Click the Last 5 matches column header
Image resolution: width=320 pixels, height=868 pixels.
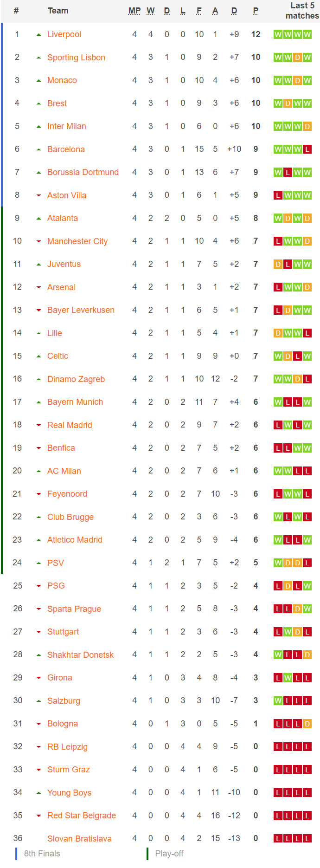[x=302, y=11]
